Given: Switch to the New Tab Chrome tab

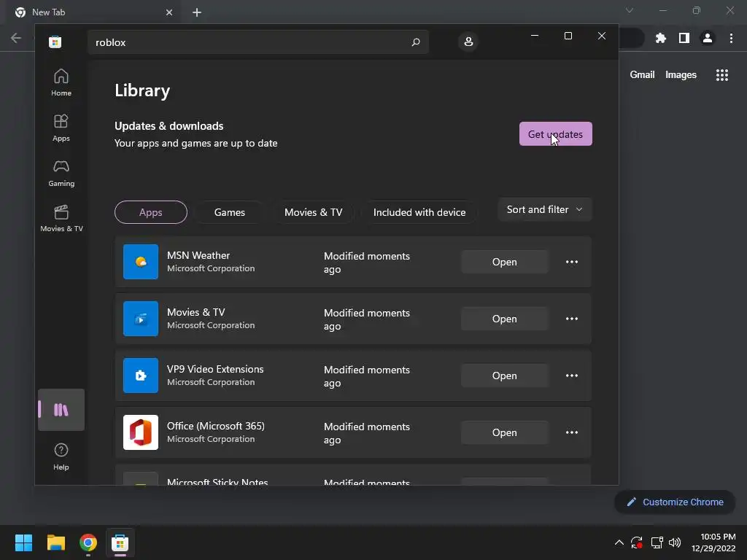Looking at the screenshot, I should point(93,12).
